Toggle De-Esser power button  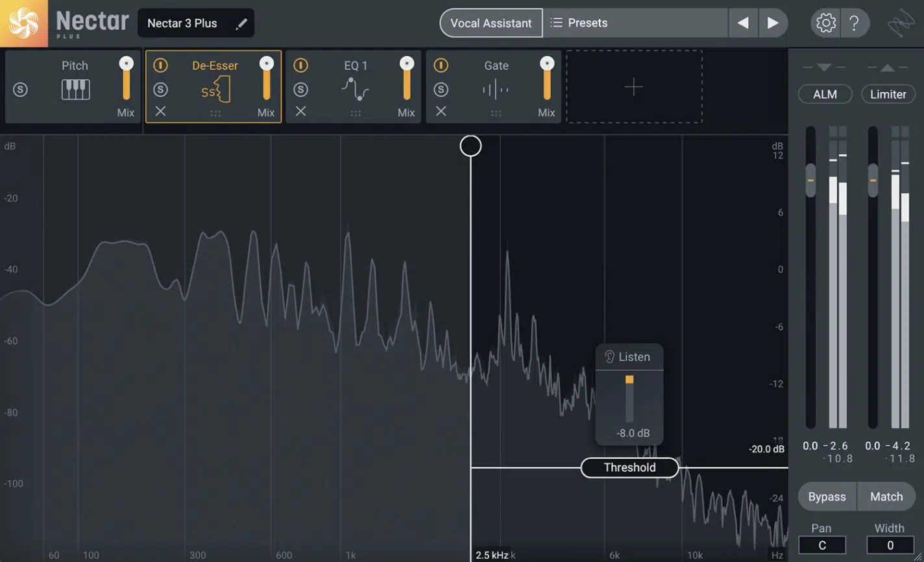(160, 66)
